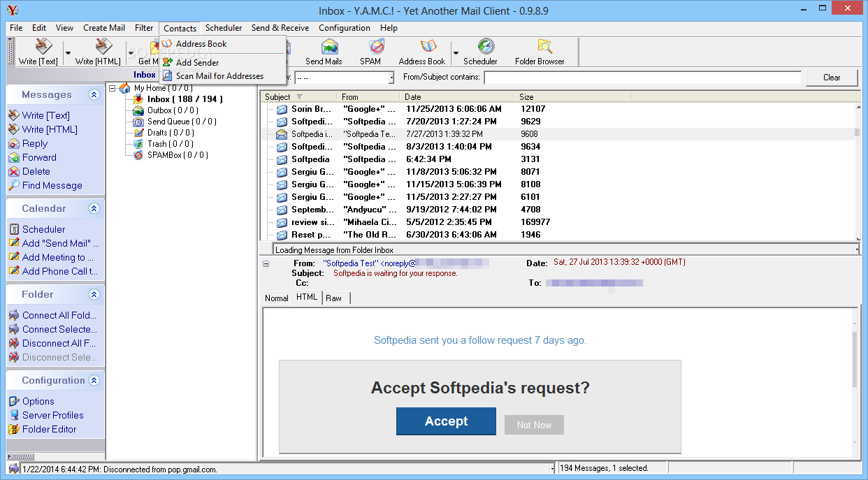
Task: Open the Loading Message status dropdown
Action: tap(857, 249)
